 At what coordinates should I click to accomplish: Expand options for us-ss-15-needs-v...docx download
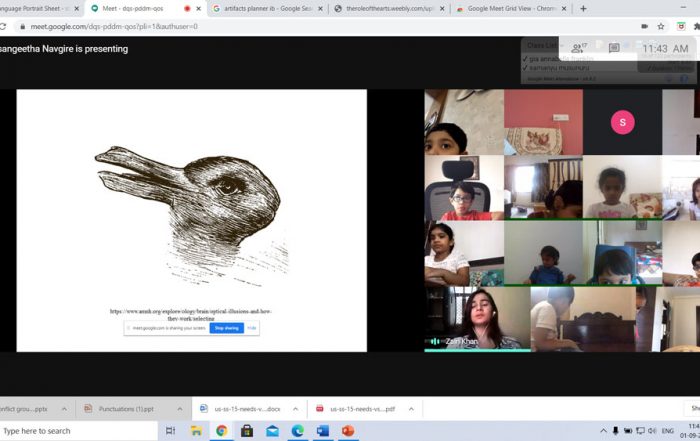coord(296,409)
